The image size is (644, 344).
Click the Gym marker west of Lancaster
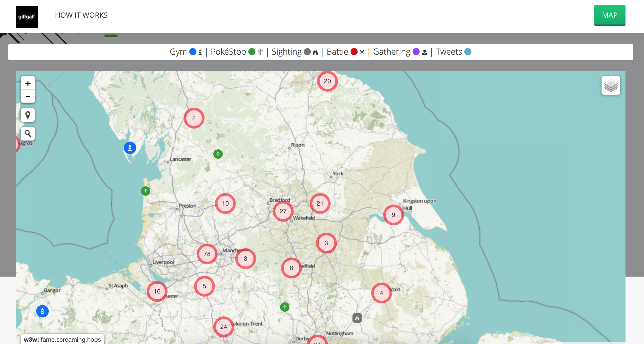130,148
